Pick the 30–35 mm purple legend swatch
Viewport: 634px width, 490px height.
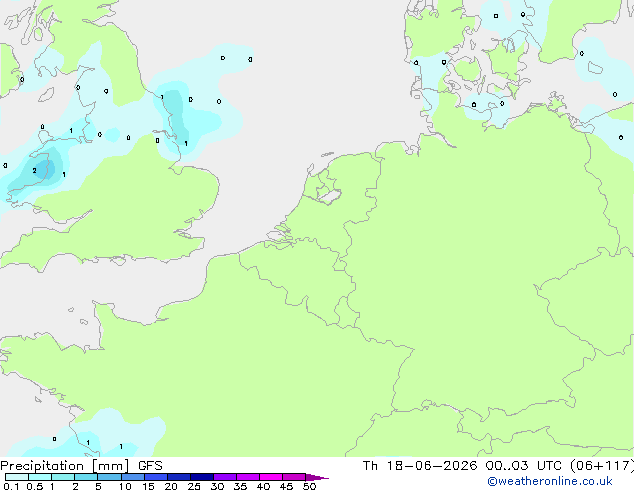(x=225, y=477)
